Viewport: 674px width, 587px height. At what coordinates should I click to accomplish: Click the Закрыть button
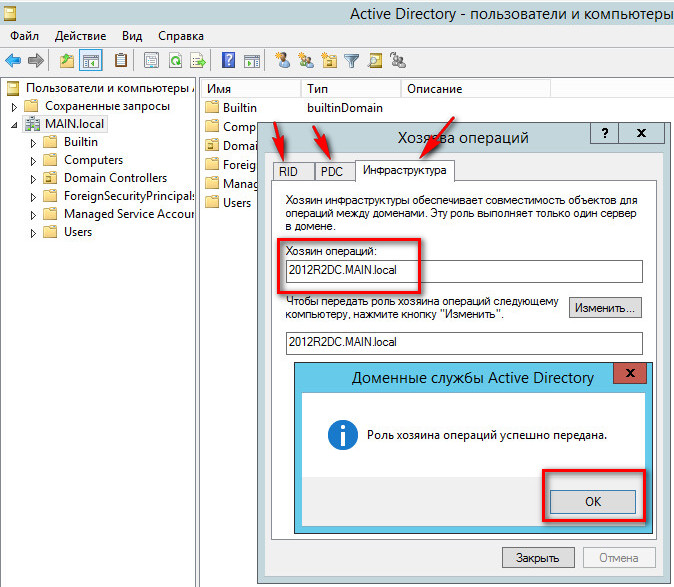(538, 558)
